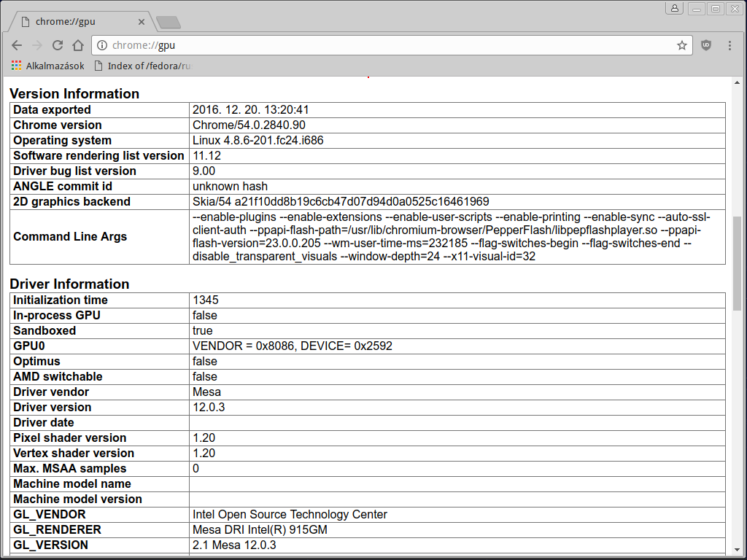Click the In-process GPU label

[x=57, y=315]
